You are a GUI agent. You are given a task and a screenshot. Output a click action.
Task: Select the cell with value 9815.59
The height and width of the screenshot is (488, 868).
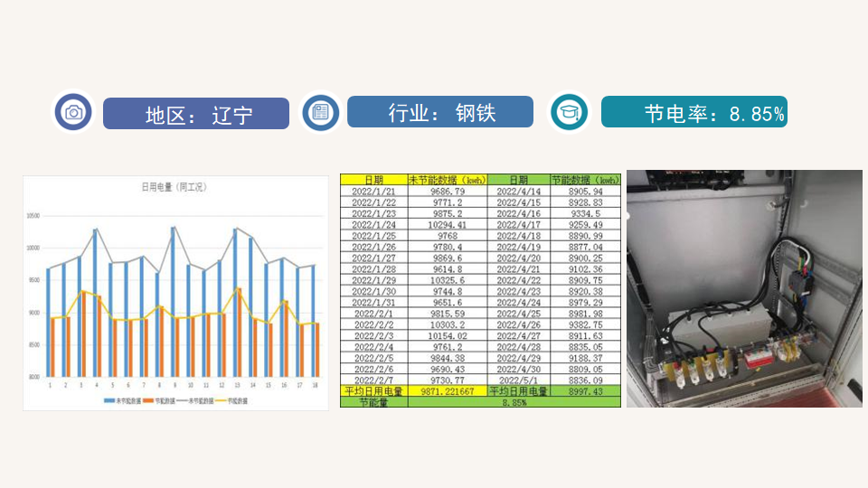448,314
